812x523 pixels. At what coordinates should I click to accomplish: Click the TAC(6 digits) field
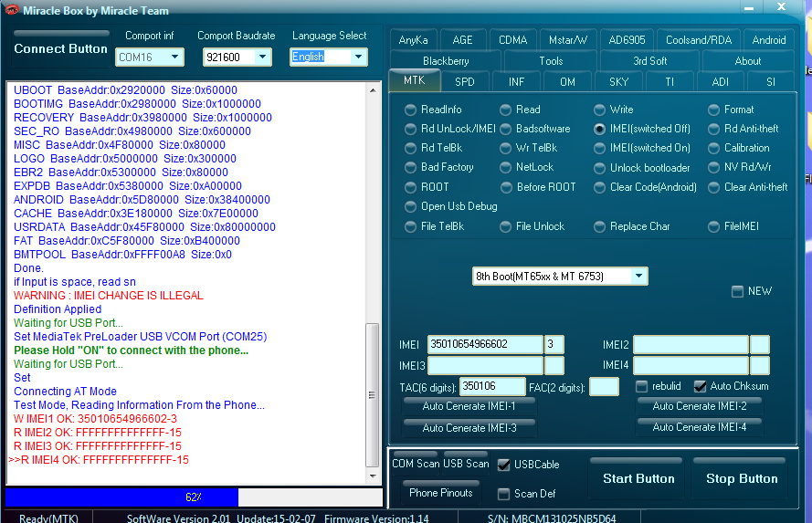coord(492,386)
